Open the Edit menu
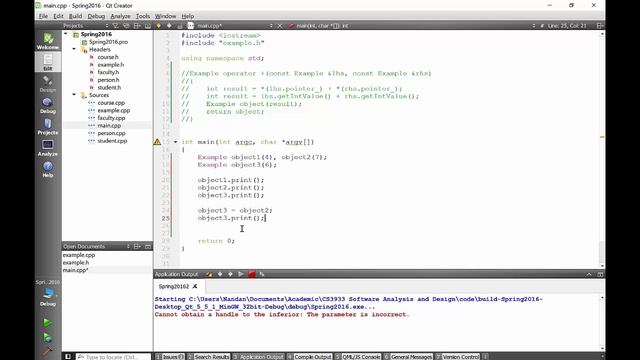 58,16
